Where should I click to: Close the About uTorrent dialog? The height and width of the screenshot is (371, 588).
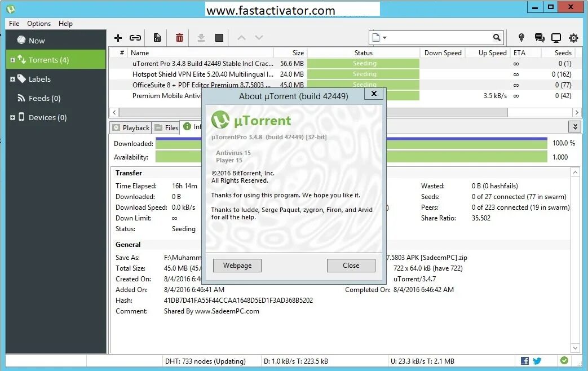tap(374, 94)
